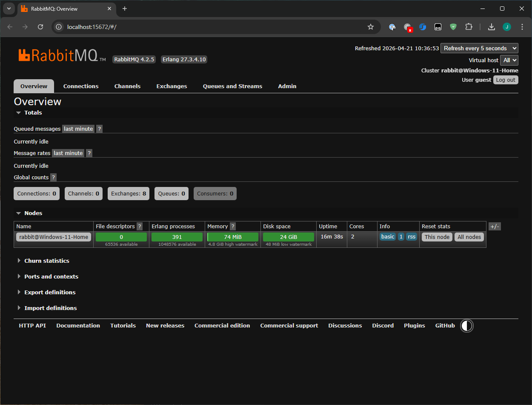Click Disk space 24 GiB bar
The width and height of the screenshot is (532, 405).
tap(289, 237)
